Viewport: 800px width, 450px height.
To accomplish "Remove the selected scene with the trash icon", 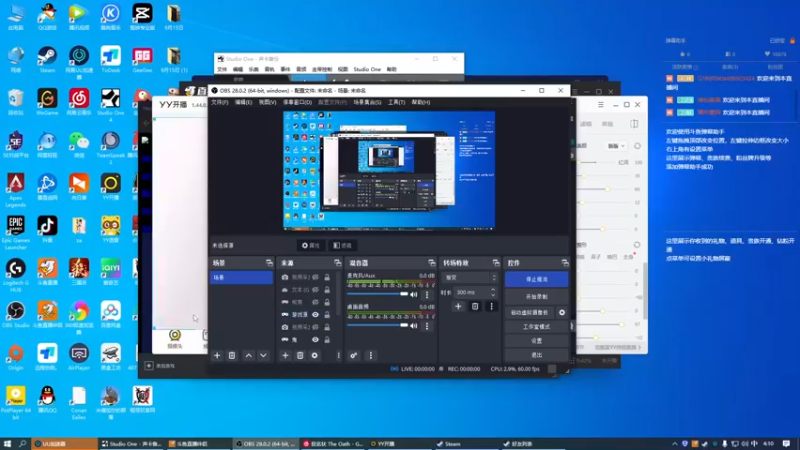I will (x=232, y=356).
